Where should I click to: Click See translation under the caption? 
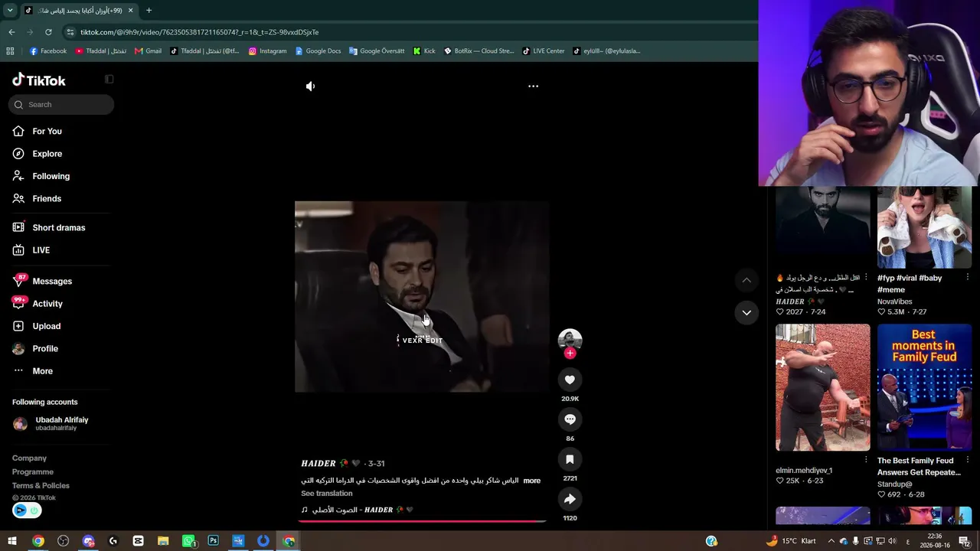[327, 494]
